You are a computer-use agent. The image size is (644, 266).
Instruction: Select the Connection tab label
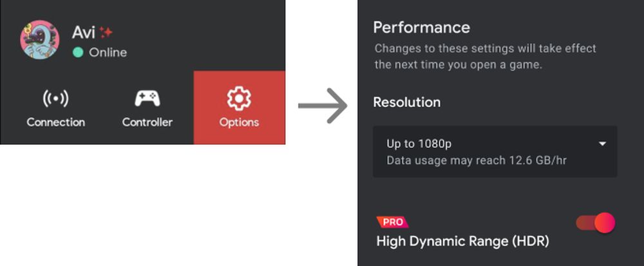[55, 122]
